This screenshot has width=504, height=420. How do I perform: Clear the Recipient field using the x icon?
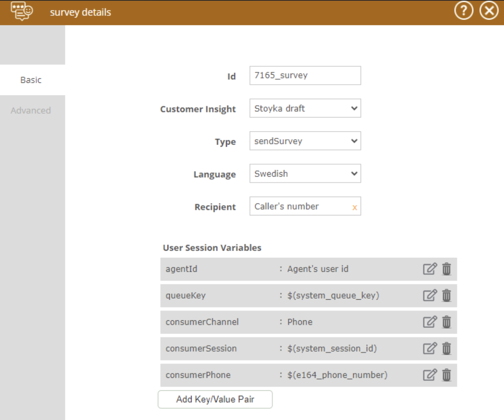pos(354,207)
